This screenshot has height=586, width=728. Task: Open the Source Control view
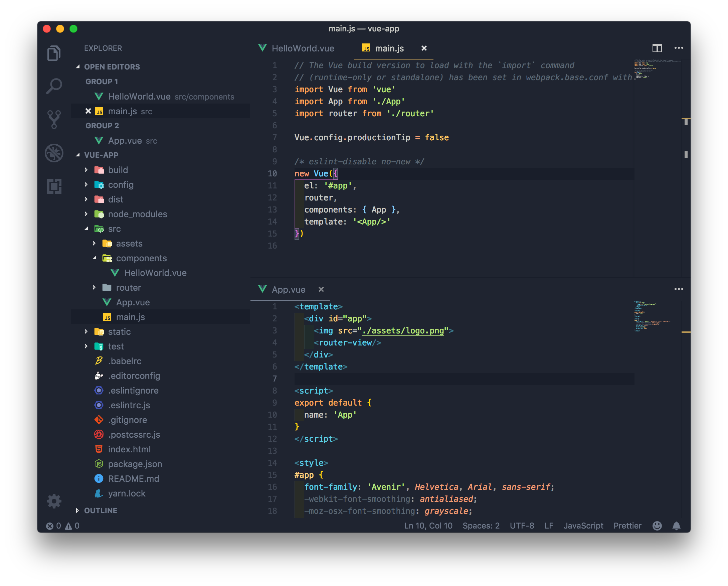tap(54, 119)
